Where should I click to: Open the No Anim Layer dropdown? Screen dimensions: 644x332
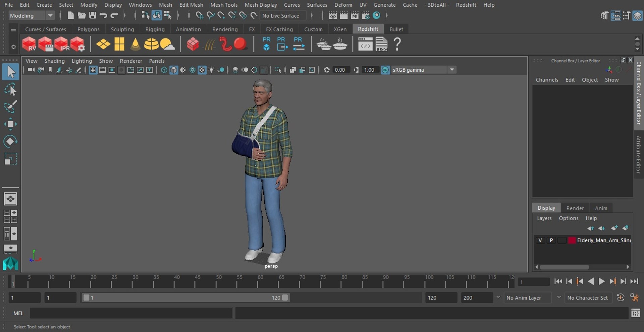coord(528,297)
